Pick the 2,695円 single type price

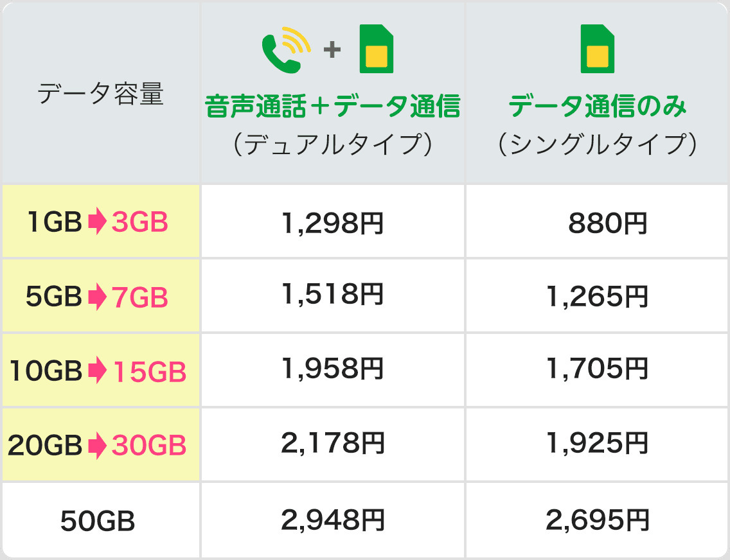point(597,520)
